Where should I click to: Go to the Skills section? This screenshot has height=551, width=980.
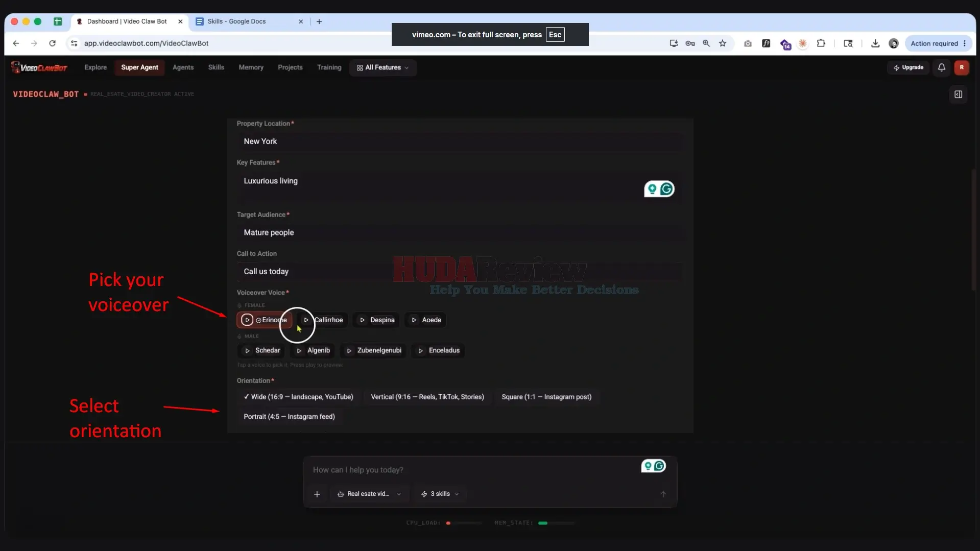(x=216, y=67)
